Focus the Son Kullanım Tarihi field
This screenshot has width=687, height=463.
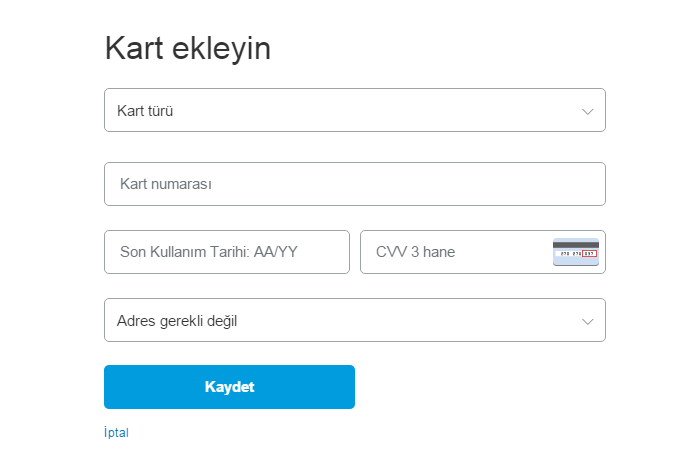(x=227, y=252)
